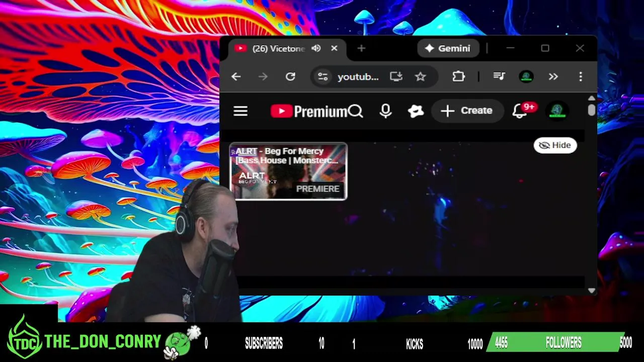Open the icon next to the microphone

coord(416,111)
